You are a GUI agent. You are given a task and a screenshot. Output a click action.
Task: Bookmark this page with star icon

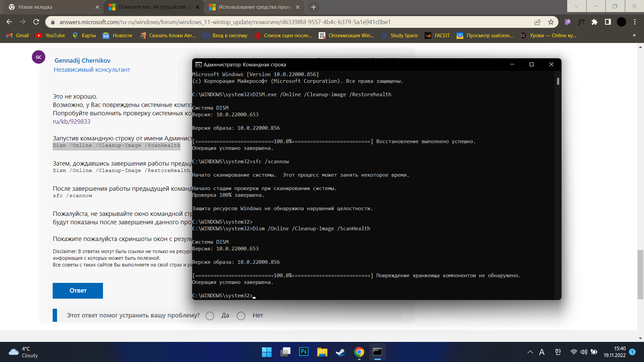pyautogui.click(x=551, y=22)
